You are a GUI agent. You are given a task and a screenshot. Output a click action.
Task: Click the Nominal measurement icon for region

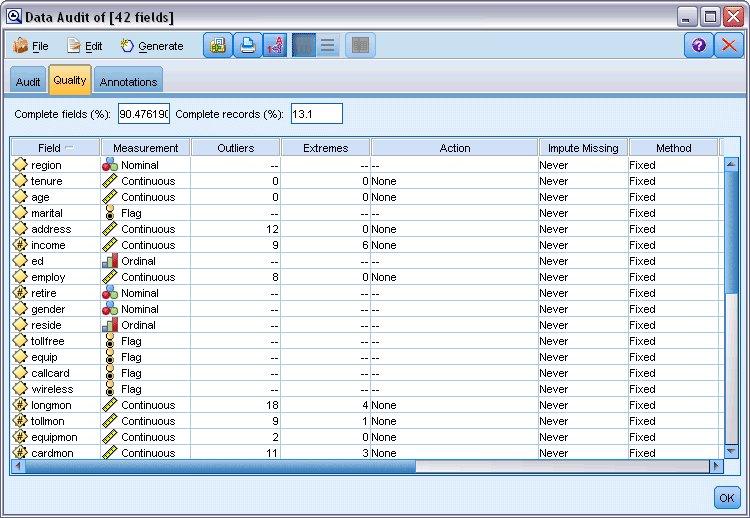click(x=110, y=165)
